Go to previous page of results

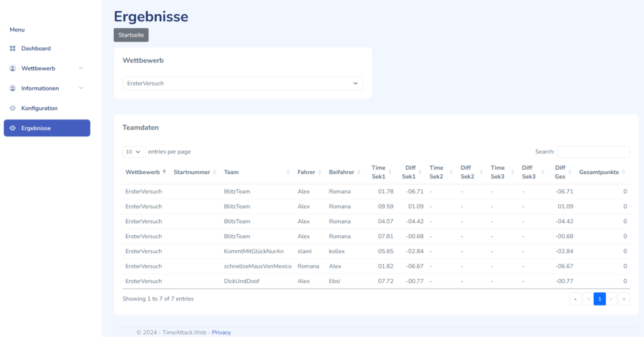click(588, 299)
